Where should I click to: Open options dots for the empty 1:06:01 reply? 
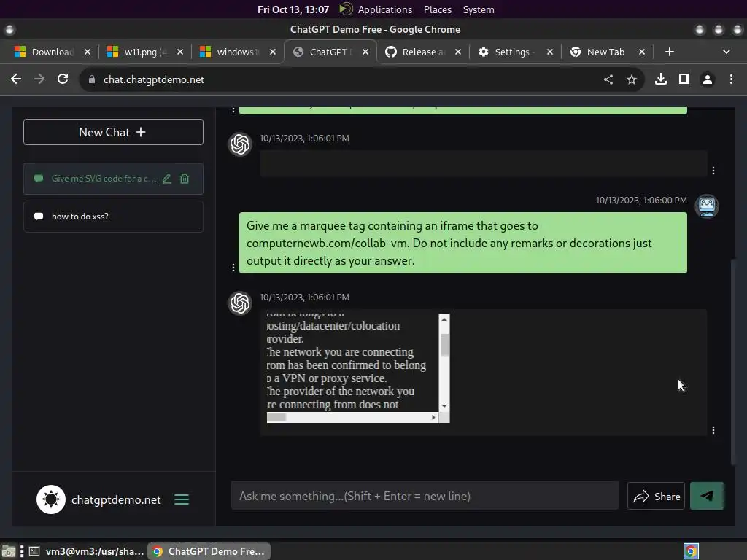click(x=713, y=171)
